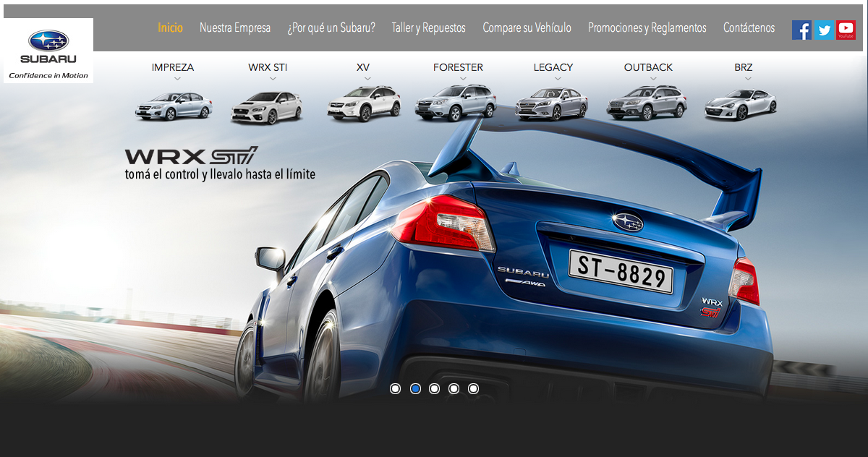The height and width of the screenshot is (457, 868).
Task: Go to the Inicio menu item
Action: [x=170, y=28]
